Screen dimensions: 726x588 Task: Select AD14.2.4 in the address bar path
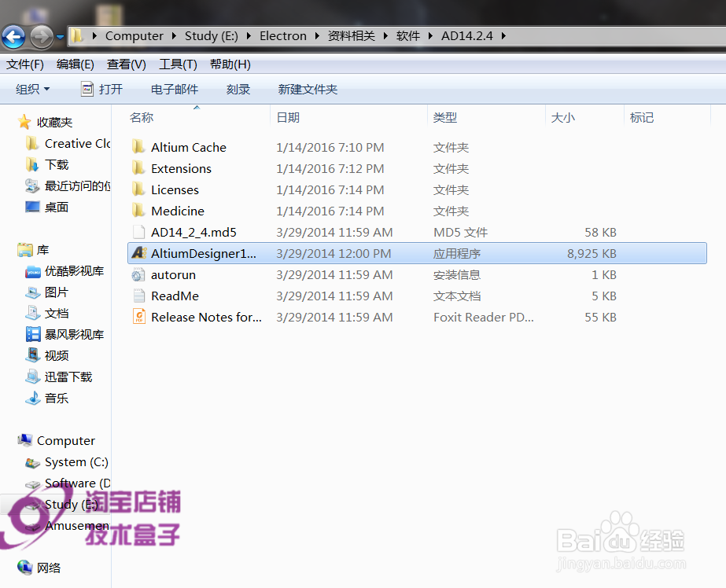point(466,35)
